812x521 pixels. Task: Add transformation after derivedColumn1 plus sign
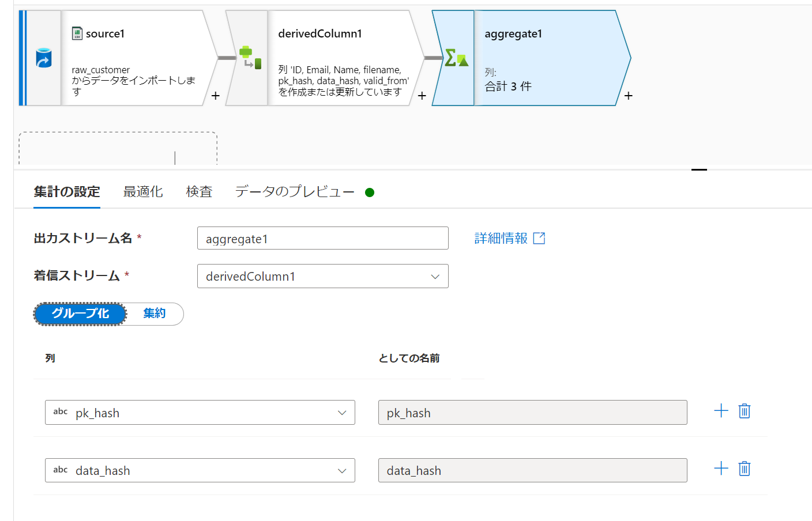point(422,96)
